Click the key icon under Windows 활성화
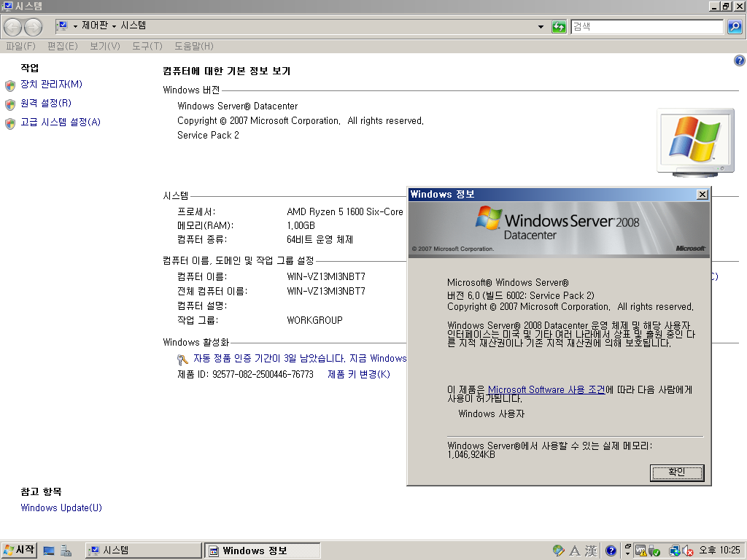 coord(182,359)
